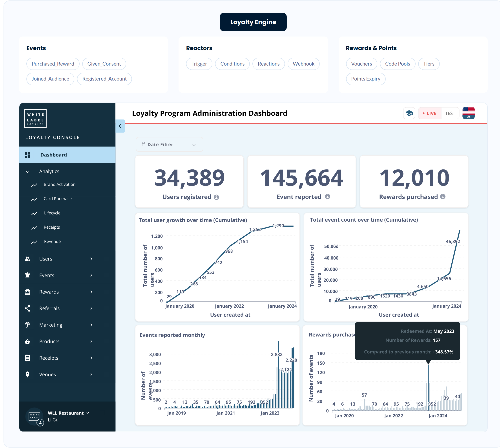Click the Loyalty Engine button
This screenshot has height=448, width=500.
[x=253, y=22]
